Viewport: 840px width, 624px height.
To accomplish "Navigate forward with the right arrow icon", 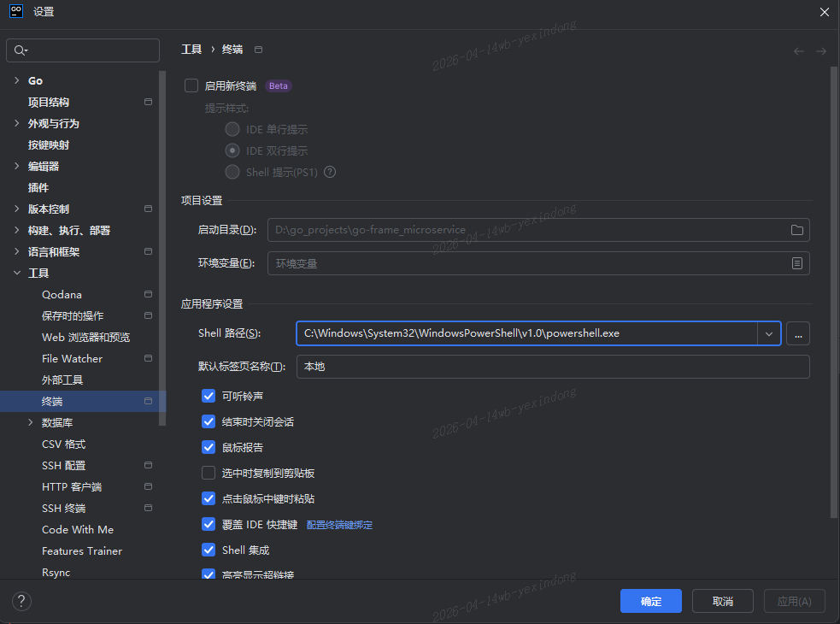I will pyautogui.click(x=820, y=51).
